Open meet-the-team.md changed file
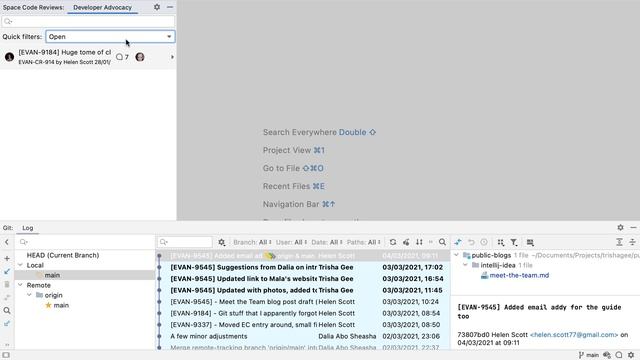 click(519, 275)
